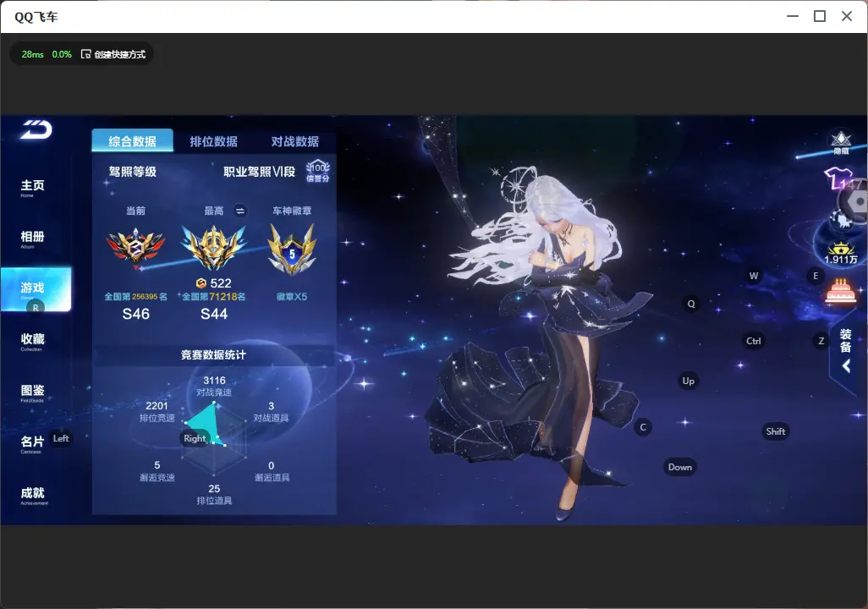Click the 车神徽章 badge emblem
The image size is (868, 609).
[x=292, y=250]
